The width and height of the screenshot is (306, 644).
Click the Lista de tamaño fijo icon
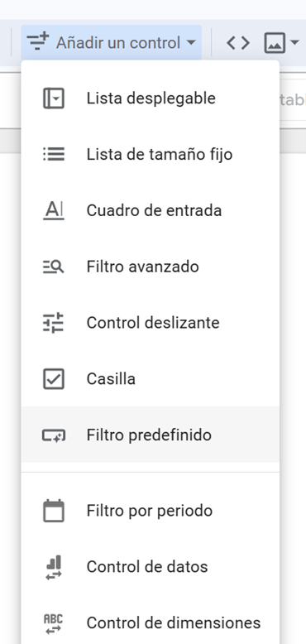coord(54,155)
